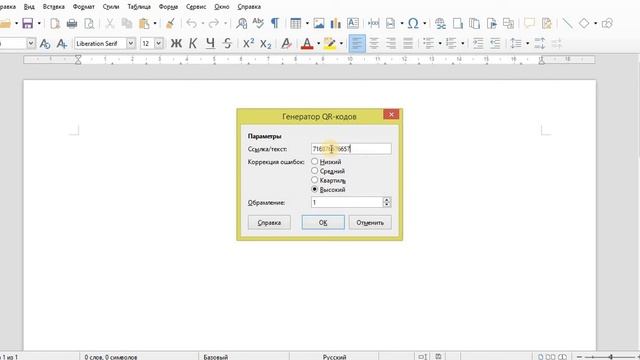Screen dimensions: 640x360
Task: Click the Basic Shapes diamond icon
Action: [x=584, y=23]
